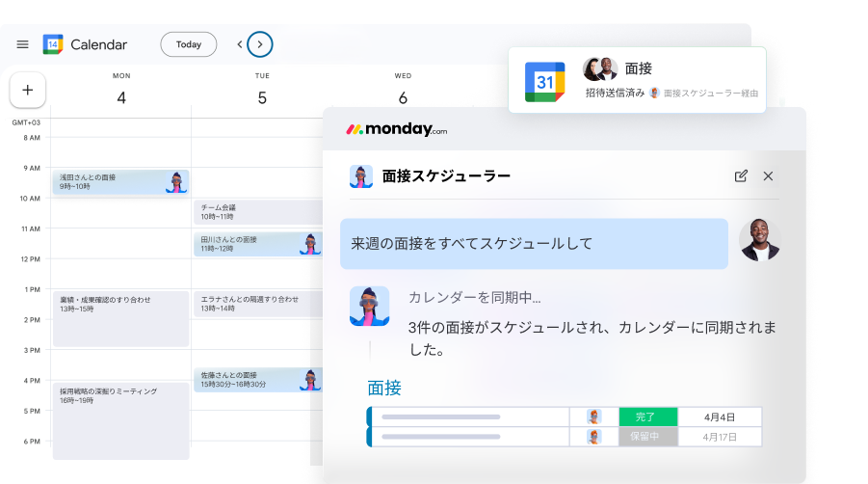This screenshot has height=484, width=868.
Task: Click the 3件の面接がスケジュールされ reply text
Action: tap(592, 338)
